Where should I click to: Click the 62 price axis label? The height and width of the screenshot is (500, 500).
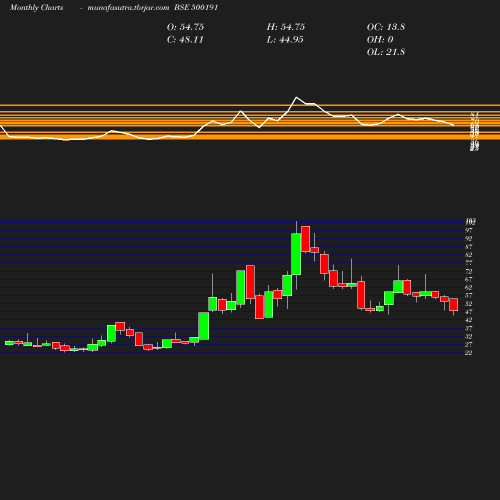click(x=469, y=287)
